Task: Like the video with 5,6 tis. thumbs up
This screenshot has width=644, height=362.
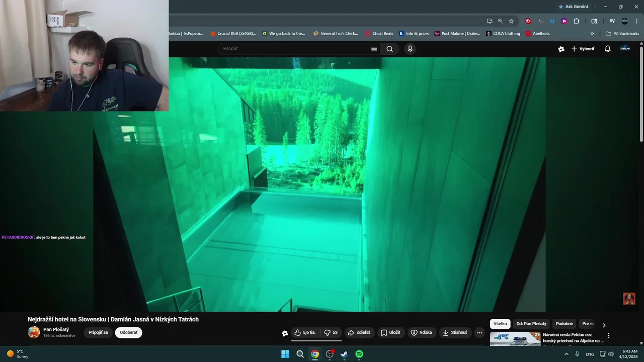Action: [x=305, y=332]
